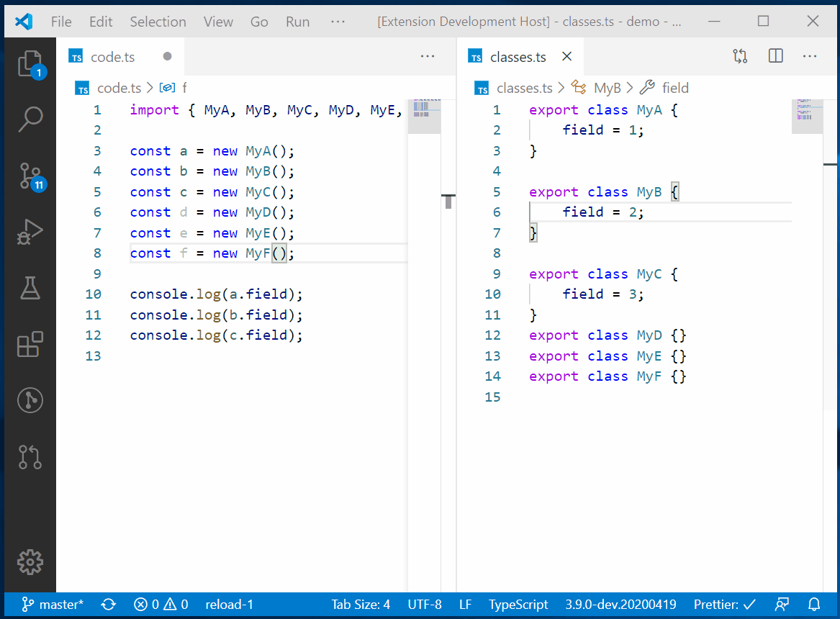Open the Extensions view
Image resolution: width=840 pixels, height=619 pixels.
click(x=30, y=344)
